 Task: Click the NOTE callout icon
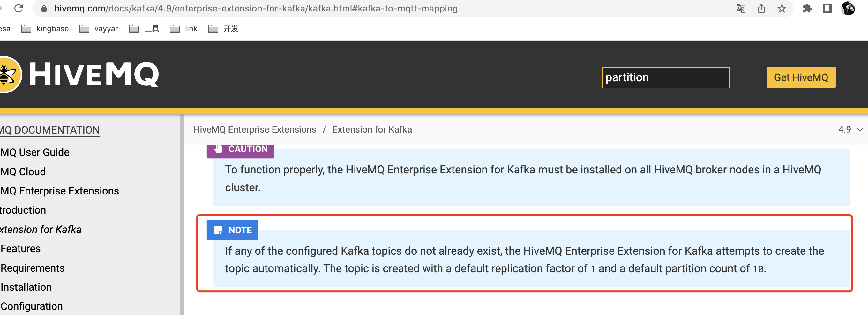click(x=219, y=230)
